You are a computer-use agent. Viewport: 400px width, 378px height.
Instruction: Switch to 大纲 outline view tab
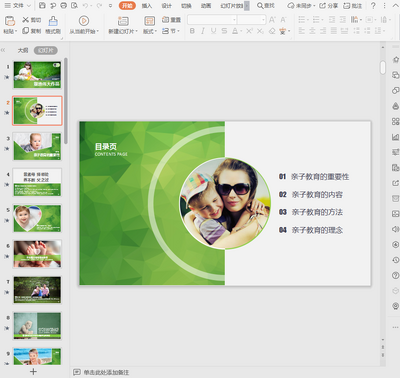(x=23, y=50)
